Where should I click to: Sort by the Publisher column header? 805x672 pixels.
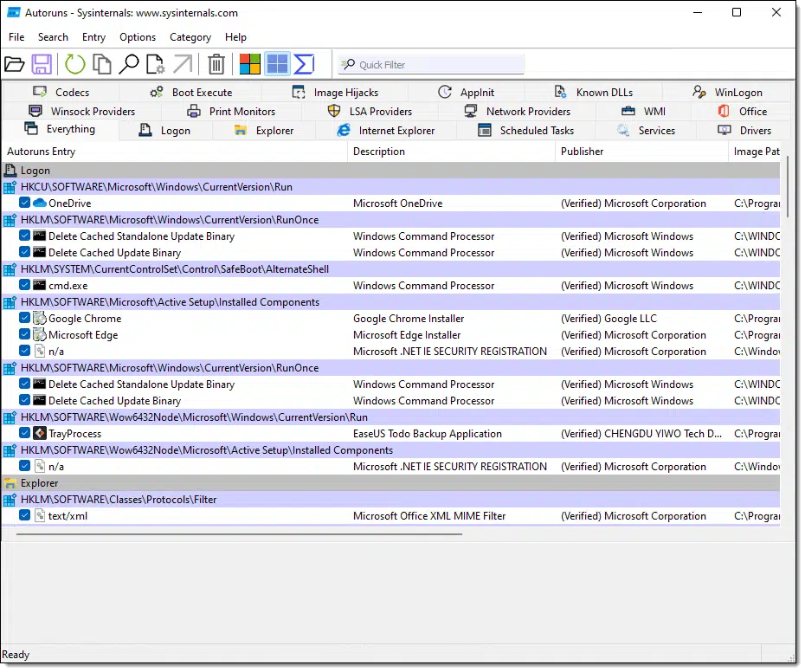(641, 152)
